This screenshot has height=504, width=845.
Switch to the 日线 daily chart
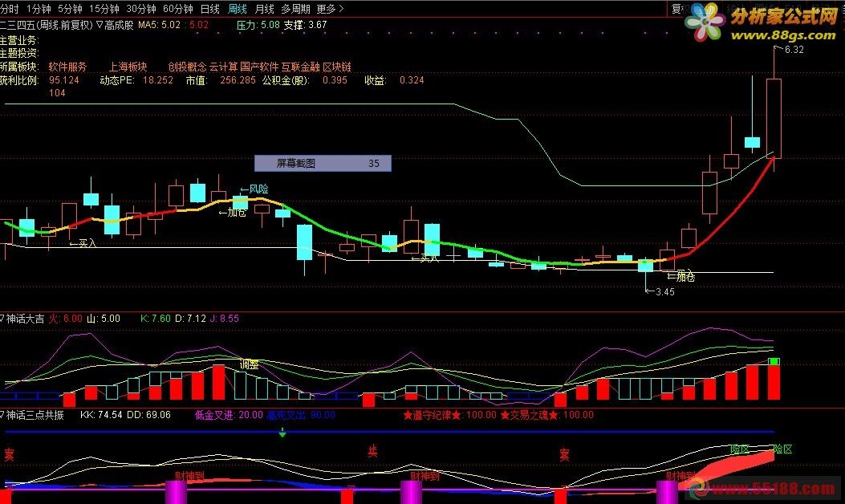[210, 9]
